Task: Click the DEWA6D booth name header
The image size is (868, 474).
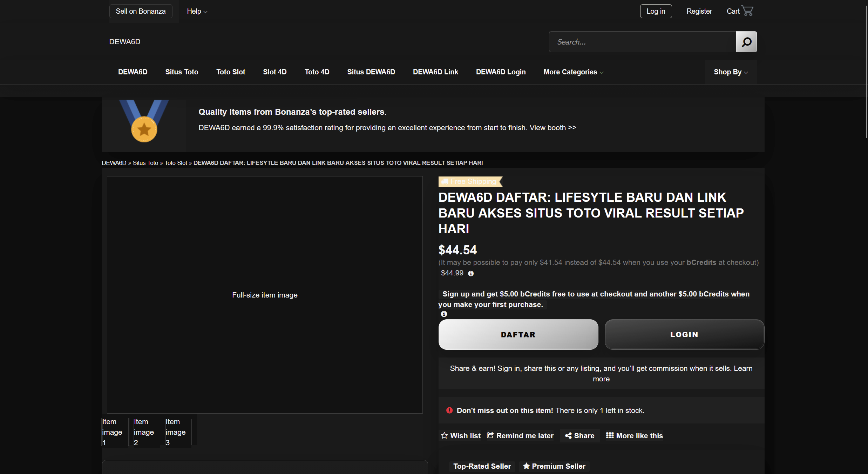Action: tap(125, 42)
